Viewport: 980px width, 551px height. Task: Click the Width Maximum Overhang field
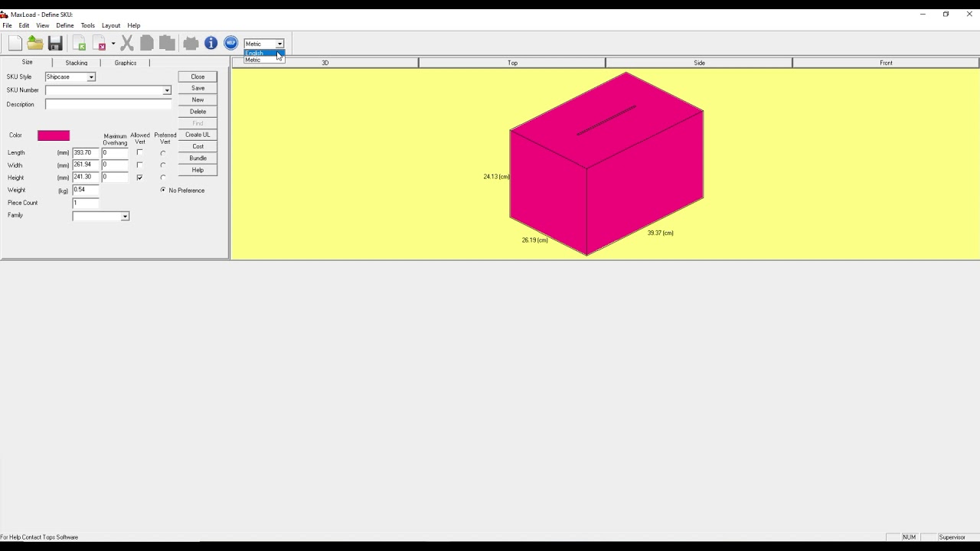pyautogui.click(x=115, y=165)
